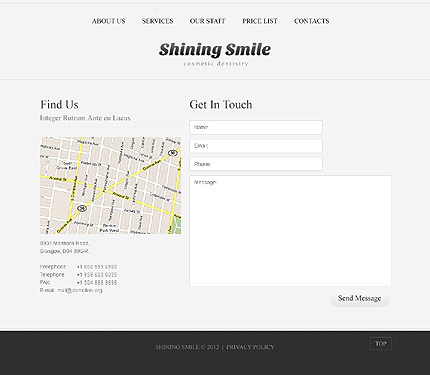Viewport: 430px width, 375px height.
Task: Focus the Name input field
Action: pos(256,127)
